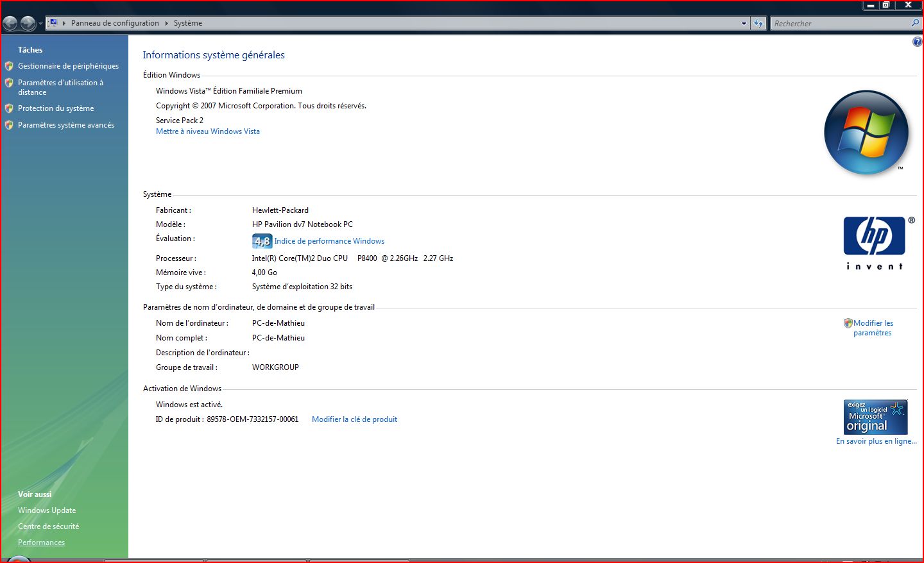Close the Système window
The width and height of the screenshot is (924, 563).
(909, 5)
